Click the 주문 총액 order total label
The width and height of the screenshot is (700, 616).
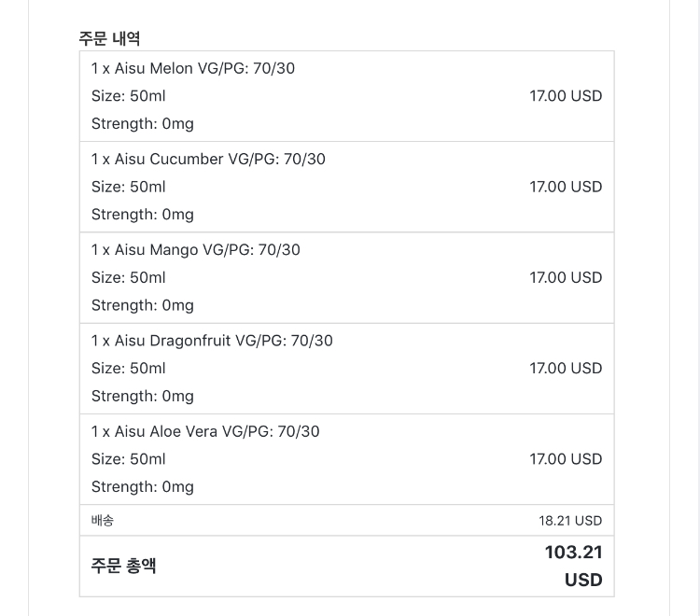click(x=123, y=566)
